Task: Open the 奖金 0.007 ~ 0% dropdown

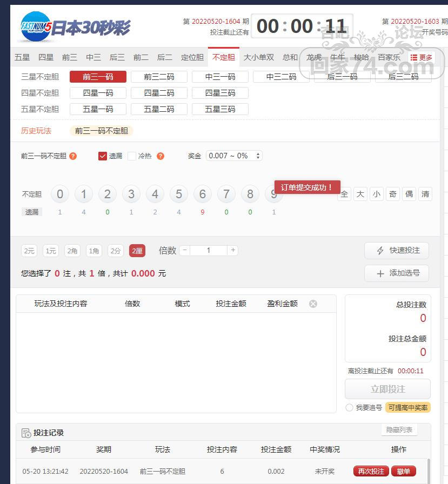Action: point(234,156)
